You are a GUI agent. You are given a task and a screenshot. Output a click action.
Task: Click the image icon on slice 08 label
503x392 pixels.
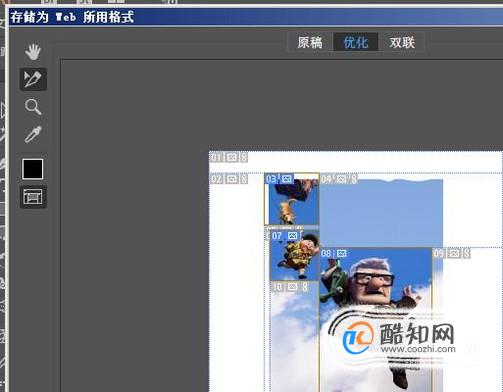click(341, 254)
